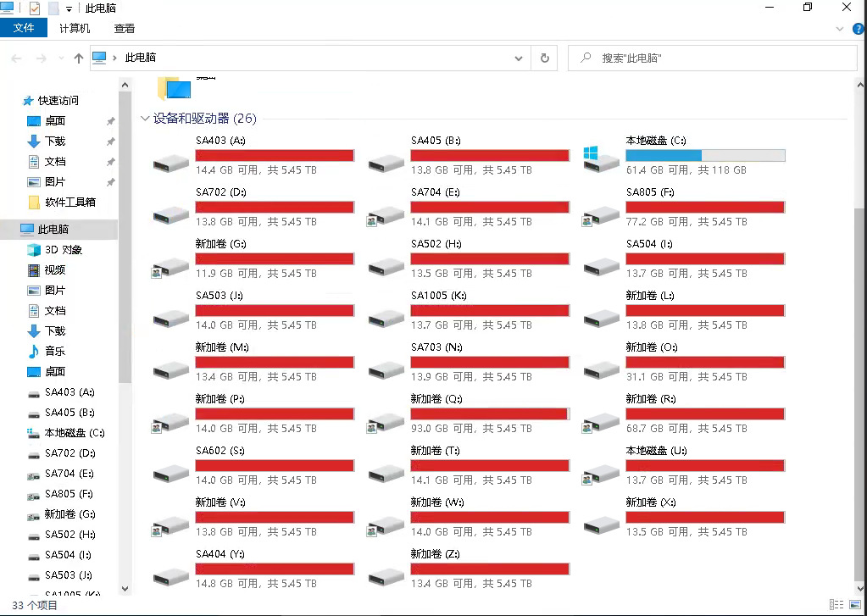Click the 新加卷 (T:) drive label

435,451
